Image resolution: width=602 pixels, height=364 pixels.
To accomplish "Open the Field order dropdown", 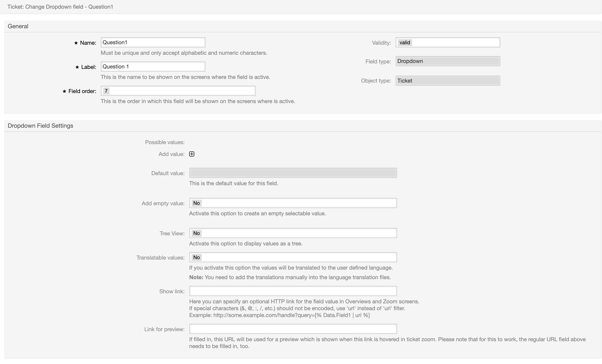I will coord(178,91).
